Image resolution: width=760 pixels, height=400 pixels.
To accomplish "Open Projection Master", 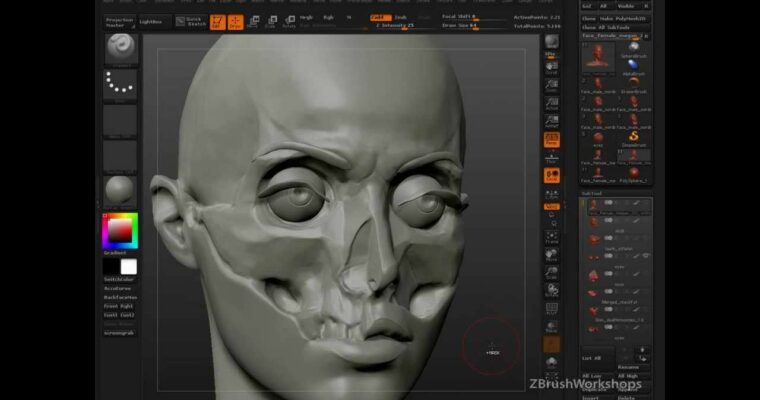I will (x=119, y=22).
